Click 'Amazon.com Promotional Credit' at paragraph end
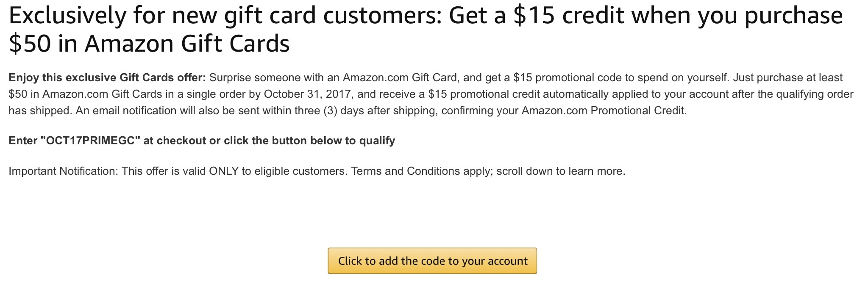This screenshot has width=868, height=292. pos(603,111)
